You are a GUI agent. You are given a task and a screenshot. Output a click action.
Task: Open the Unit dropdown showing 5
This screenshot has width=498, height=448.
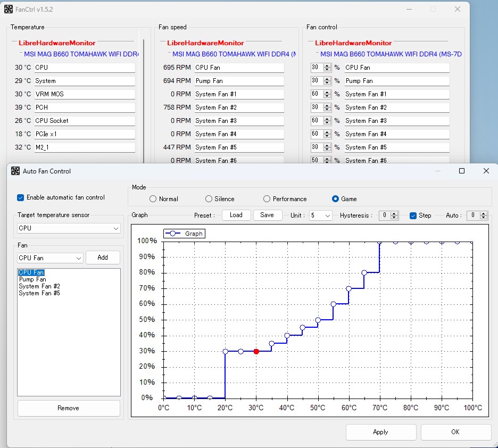click(321, 215)
